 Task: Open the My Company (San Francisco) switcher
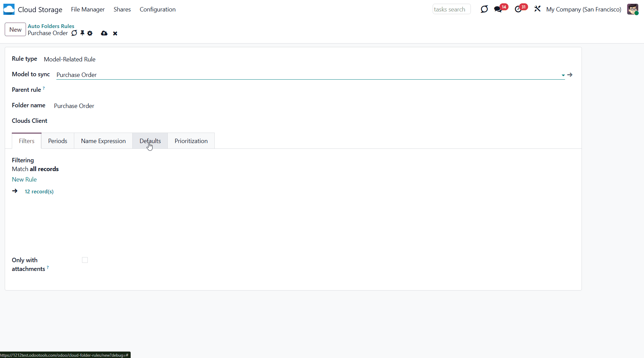584,9
